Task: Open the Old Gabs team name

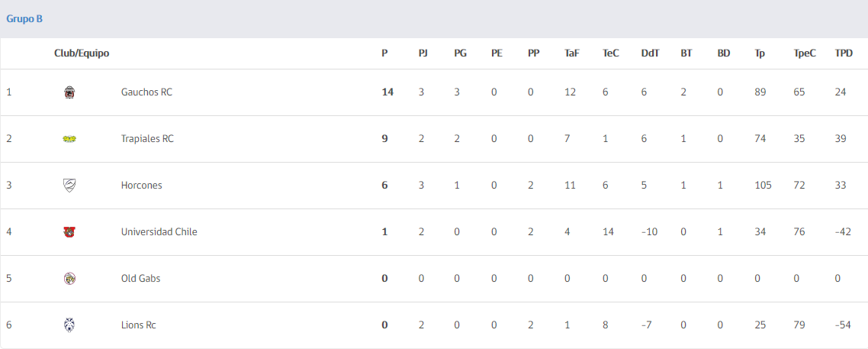Action: (x=140, y=279)
